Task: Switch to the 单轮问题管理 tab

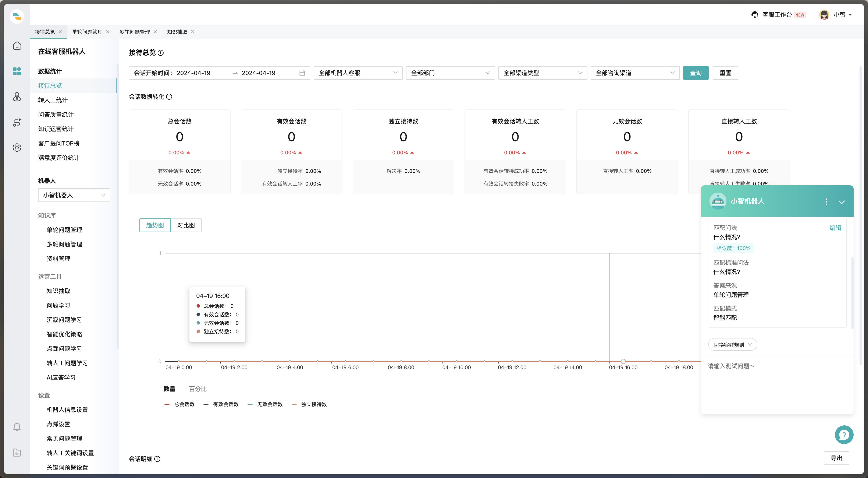Action: (x=87, y=32)
